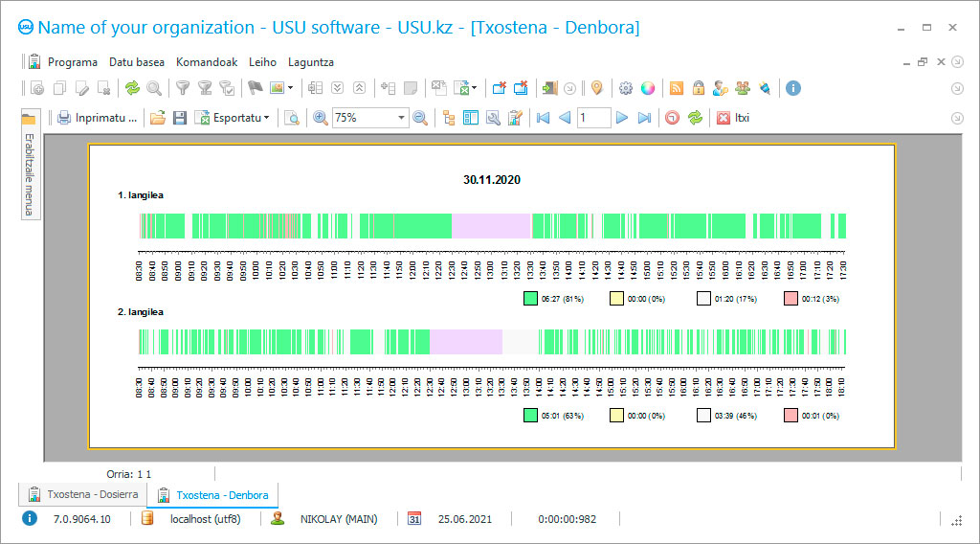
Task: Open the settings gear icon
Action: (626, 88)
